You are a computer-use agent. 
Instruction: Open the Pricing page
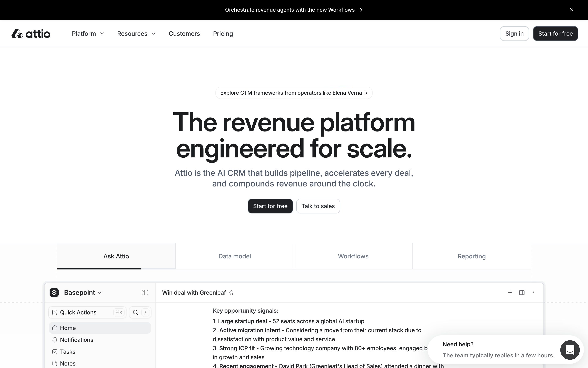pos(223,34)
